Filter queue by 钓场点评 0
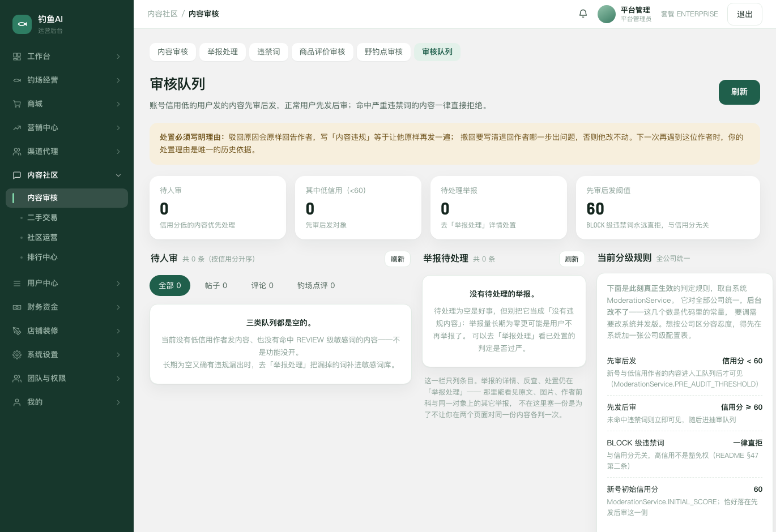 point(316,286)
